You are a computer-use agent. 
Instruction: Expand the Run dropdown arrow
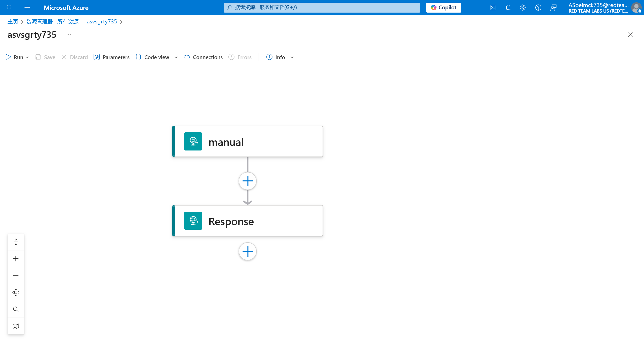click(27, 57)
